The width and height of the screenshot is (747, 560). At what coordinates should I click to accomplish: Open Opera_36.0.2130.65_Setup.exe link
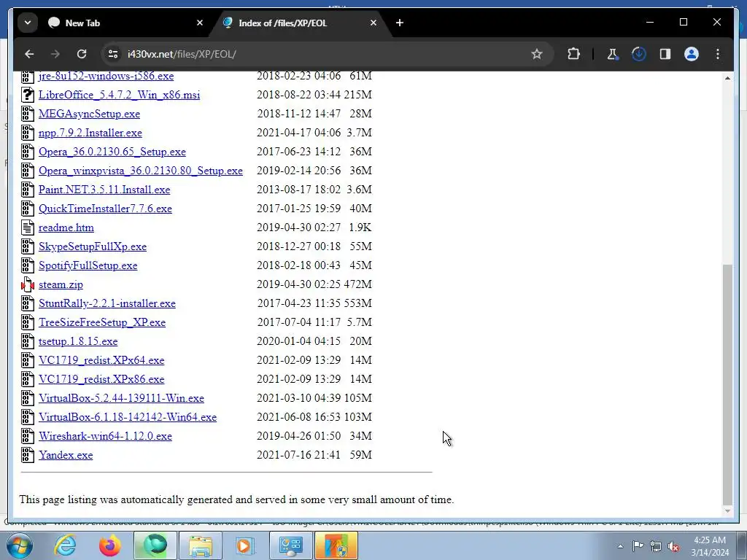[x=112, y=152]
